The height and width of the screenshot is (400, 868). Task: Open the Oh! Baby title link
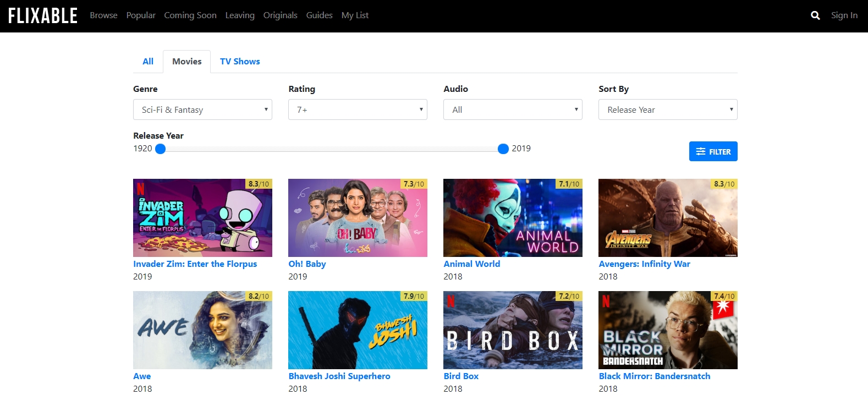tap(307, 264)
